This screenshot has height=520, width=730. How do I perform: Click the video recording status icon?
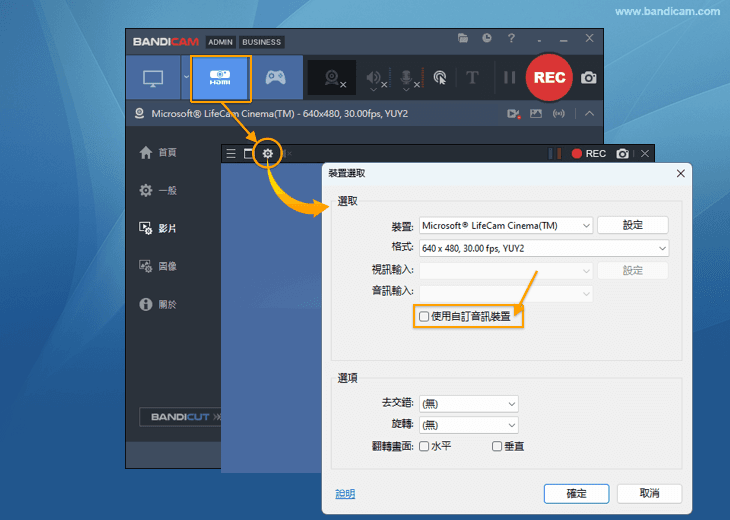tap(513, 114)
